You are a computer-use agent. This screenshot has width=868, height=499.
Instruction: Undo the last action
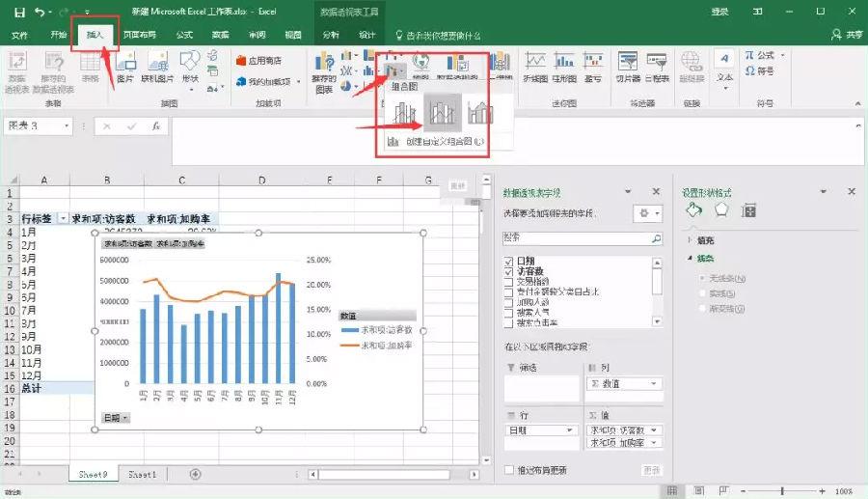(40, 12)
